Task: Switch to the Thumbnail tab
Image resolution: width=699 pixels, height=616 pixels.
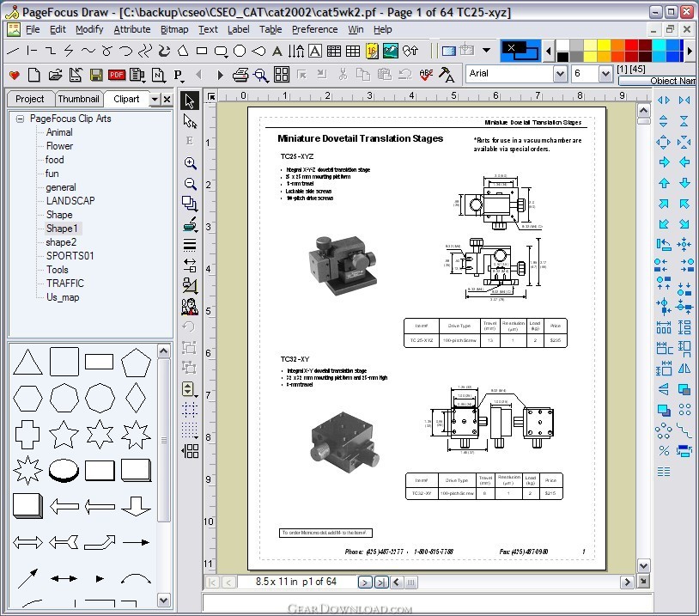Action: pos(78,99)
